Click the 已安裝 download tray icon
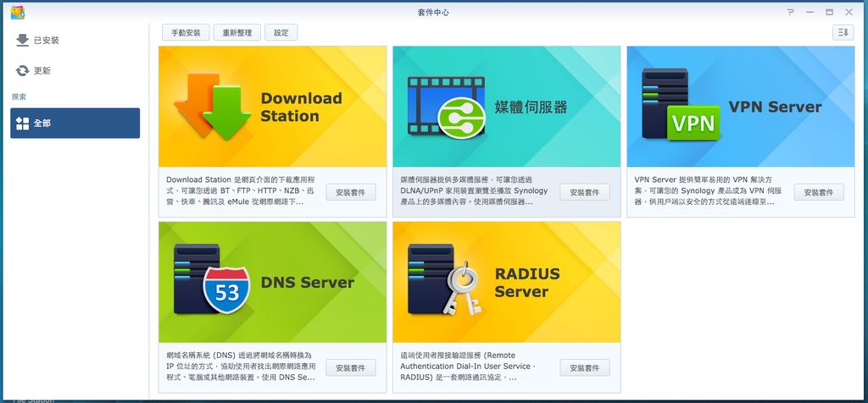 point(22,41)
